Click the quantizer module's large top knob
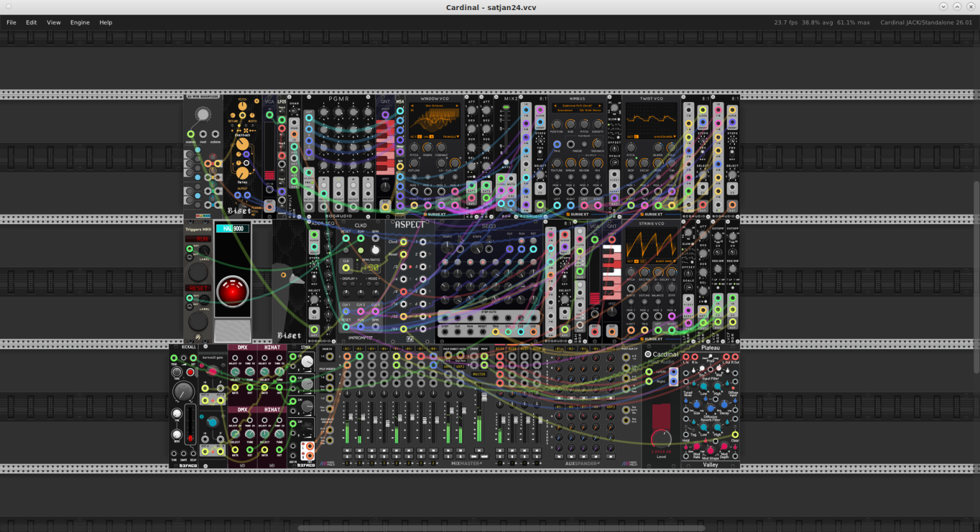Viewport: 980px width, 532px height. 203,115
